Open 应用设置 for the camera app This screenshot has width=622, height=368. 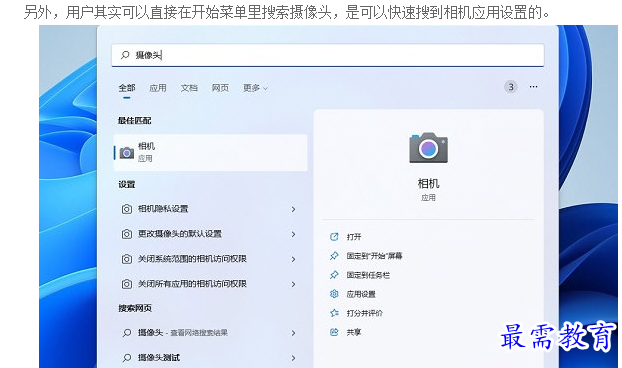[x=361, y=294]
